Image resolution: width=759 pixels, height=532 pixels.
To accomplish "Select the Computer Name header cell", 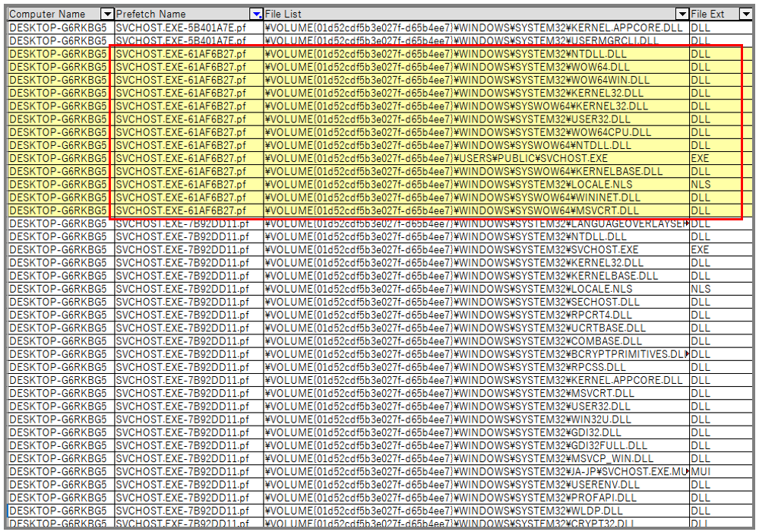I will (61, 14).
